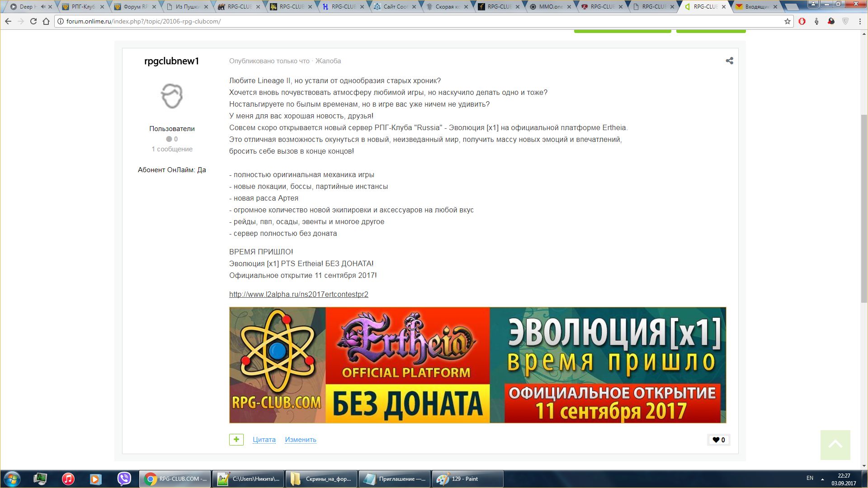Click the Изменить edit link
Viewport: 868px width, 488px height.
click(301, 440)
